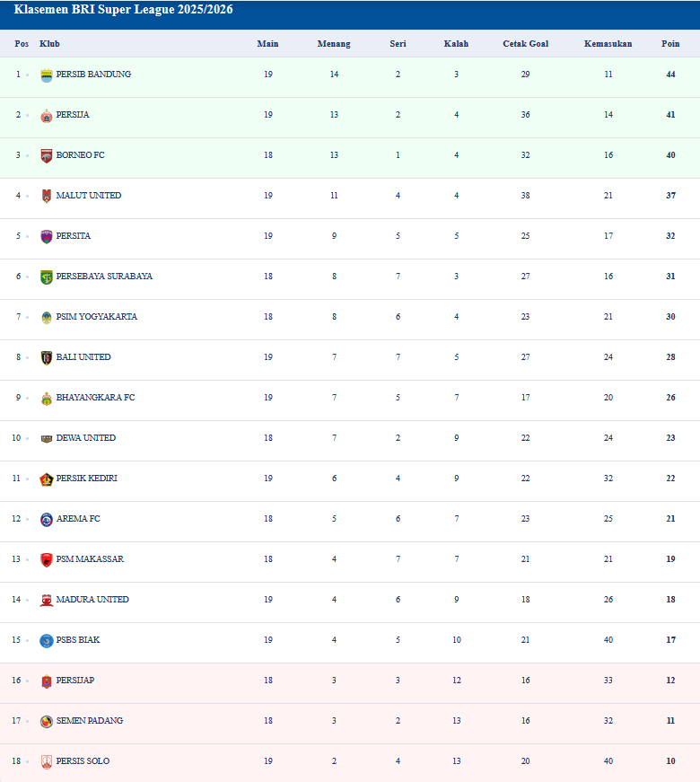Open the PSIM YOGYAKARTA club link
The width and height of the screenshot is (700, 782).
pyautogui.click(x=96, y=317)
